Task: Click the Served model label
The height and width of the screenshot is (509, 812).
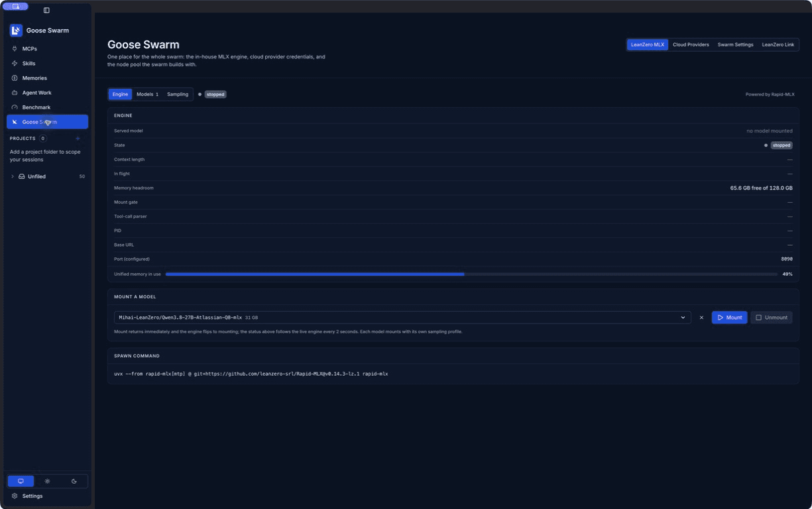Action: click(128, 131)
